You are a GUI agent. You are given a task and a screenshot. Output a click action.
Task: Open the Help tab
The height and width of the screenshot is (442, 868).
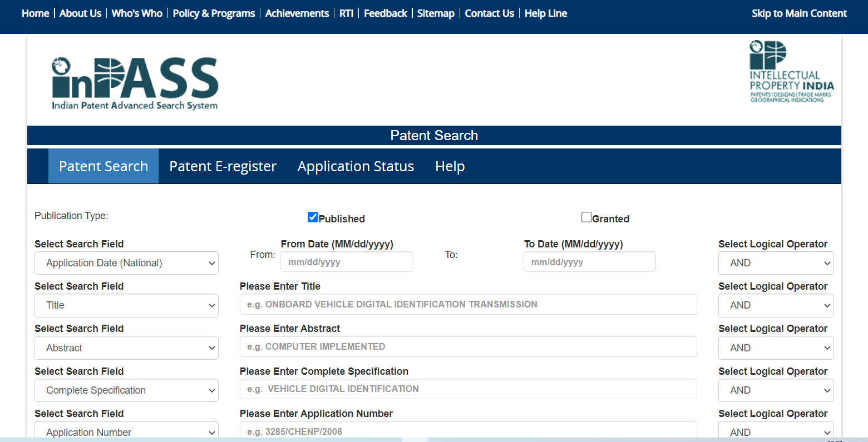[x=450, y=166]
